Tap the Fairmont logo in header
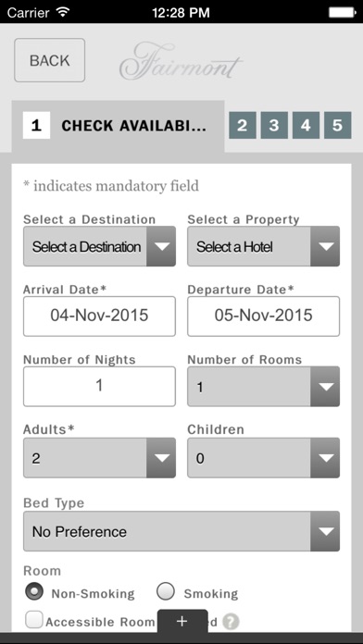 [x=181, y=61]
